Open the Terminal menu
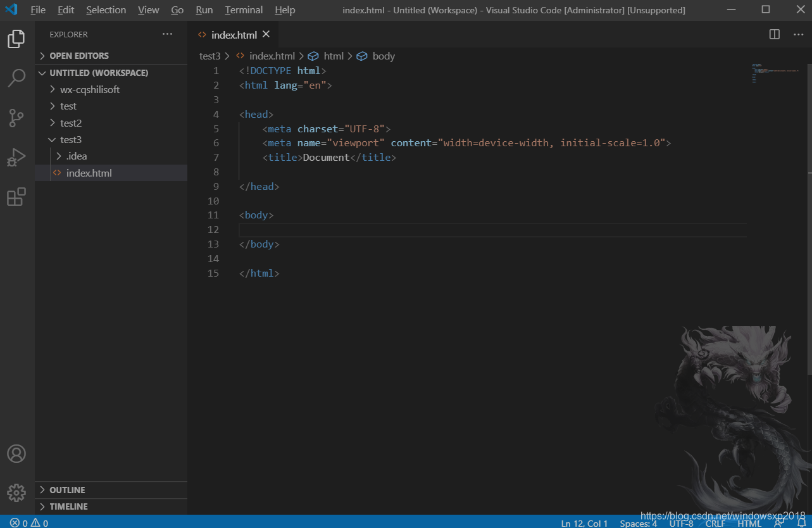This screenshot has height=528, width=812. [244, 10]
